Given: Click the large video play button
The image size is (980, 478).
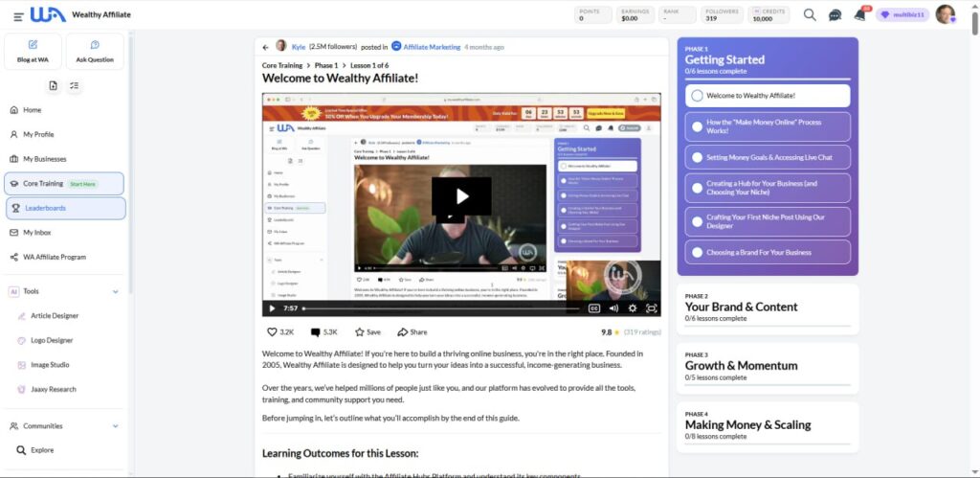Looking at the screenshot, I should (x=461, y=196).
